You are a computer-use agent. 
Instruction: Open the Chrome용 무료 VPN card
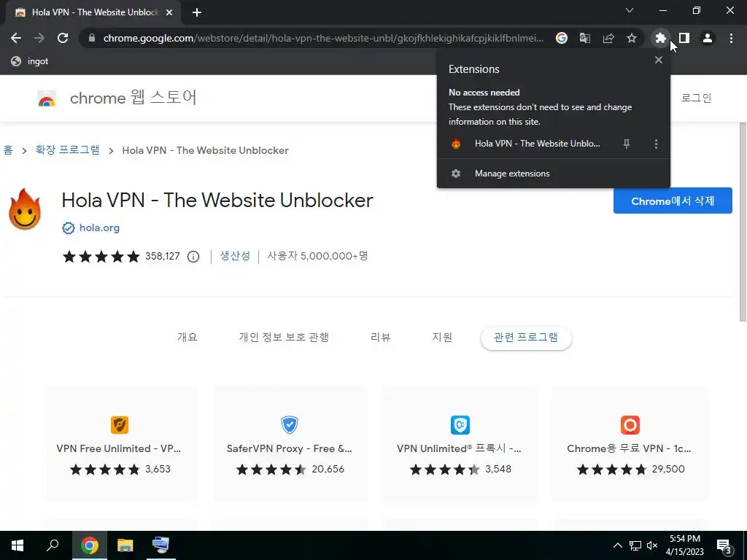(x=630, y=443)
